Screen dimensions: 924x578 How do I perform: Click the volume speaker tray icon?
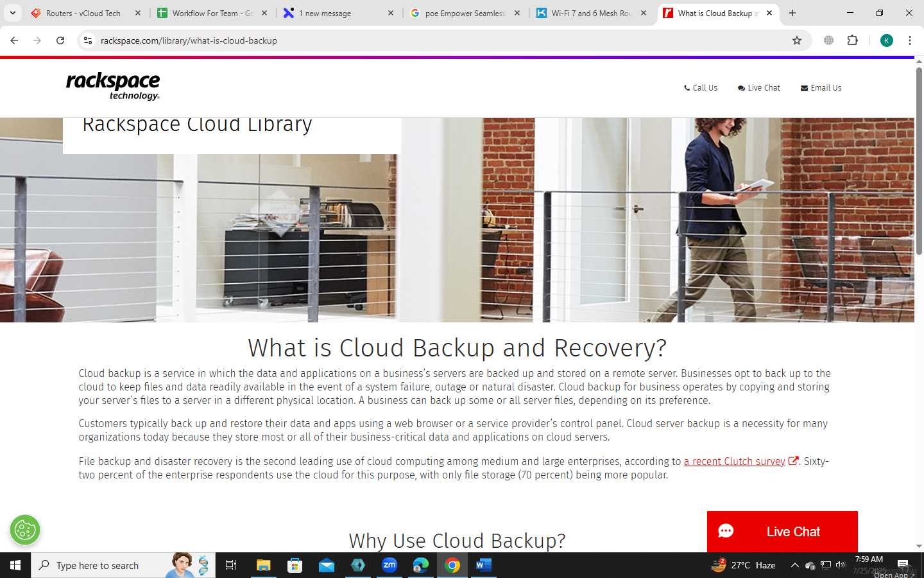(x=841, y=565)
